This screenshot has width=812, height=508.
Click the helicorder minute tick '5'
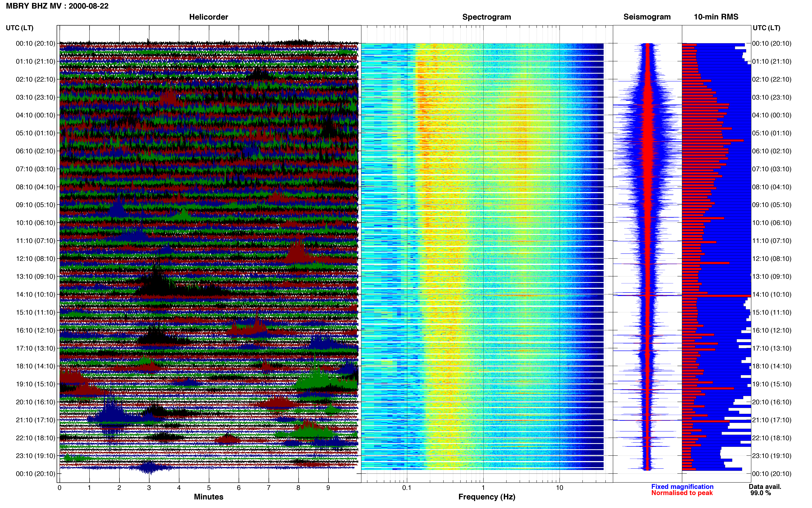point(209,487)
